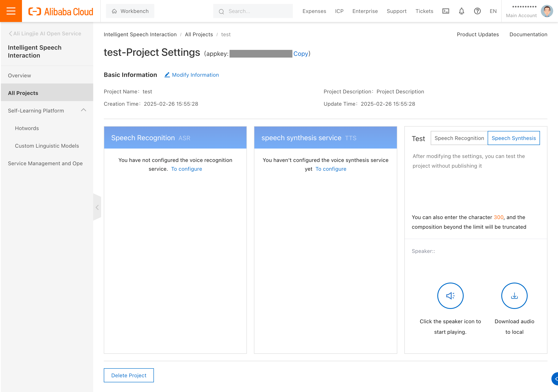Download synthesized audio to local

coord(514,296)
